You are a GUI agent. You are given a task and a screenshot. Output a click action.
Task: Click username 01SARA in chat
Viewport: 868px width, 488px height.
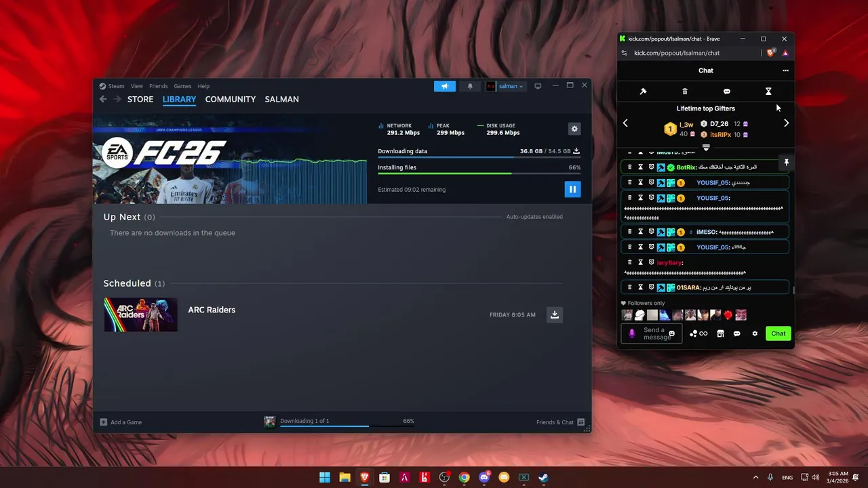point(689,288)
